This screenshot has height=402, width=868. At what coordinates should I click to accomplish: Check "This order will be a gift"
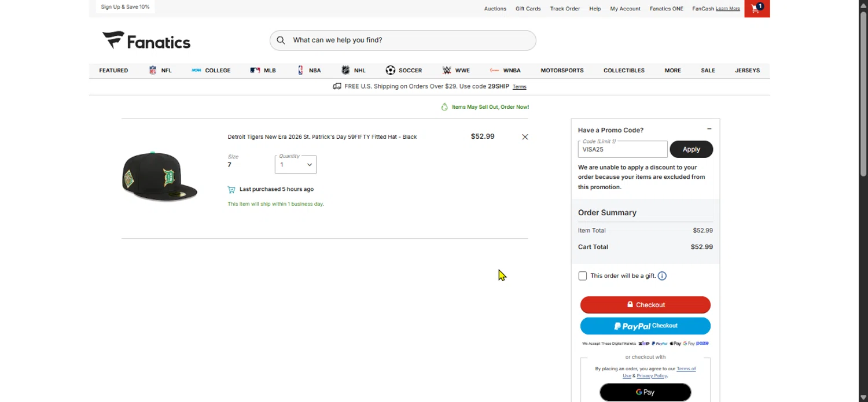pos(583,276)
